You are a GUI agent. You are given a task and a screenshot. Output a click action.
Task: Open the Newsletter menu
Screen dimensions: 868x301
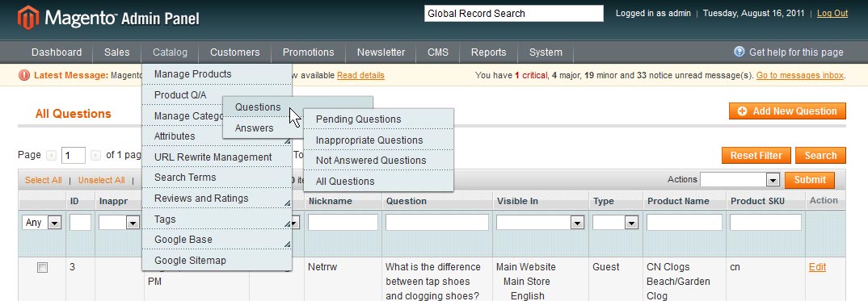(x=381, y=52)
